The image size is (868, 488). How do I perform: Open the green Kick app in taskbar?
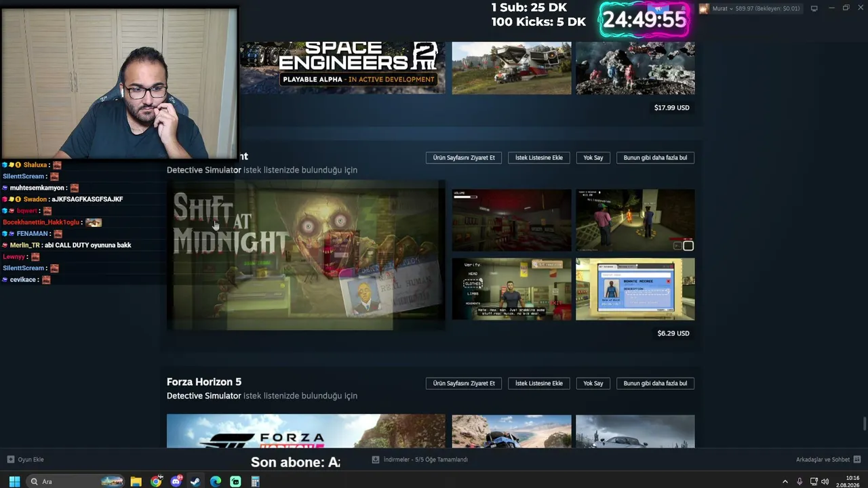click(x=235, y=481)
